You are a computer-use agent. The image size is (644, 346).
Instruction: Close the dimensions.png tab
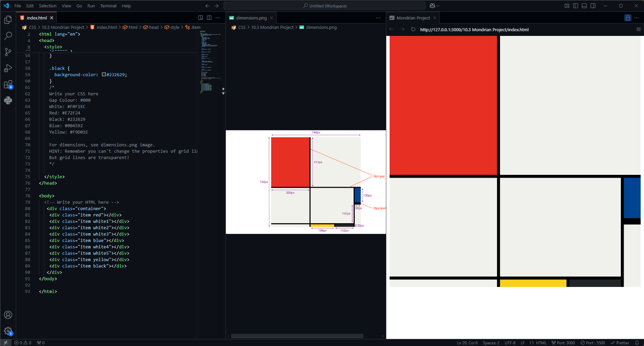(272, 18)
